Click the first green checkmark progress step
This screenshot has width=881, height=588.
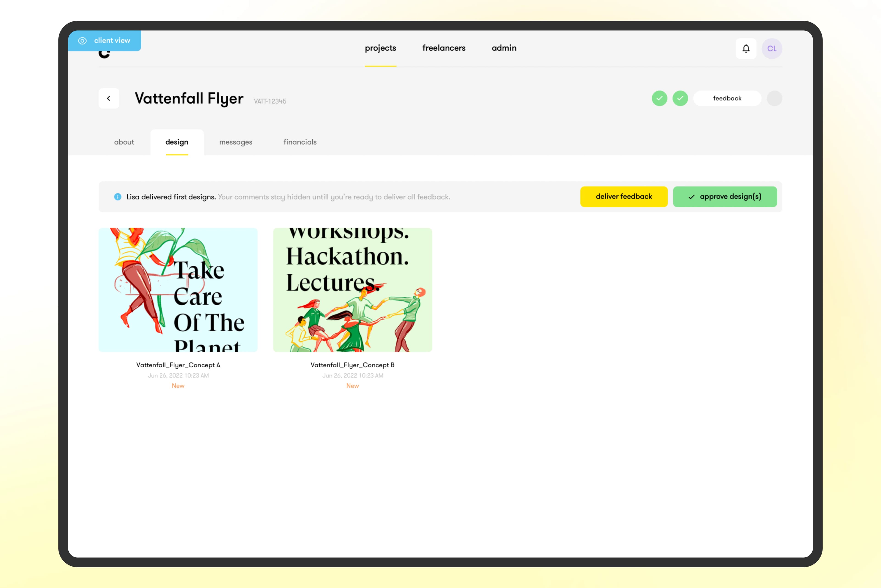(659, 98)
